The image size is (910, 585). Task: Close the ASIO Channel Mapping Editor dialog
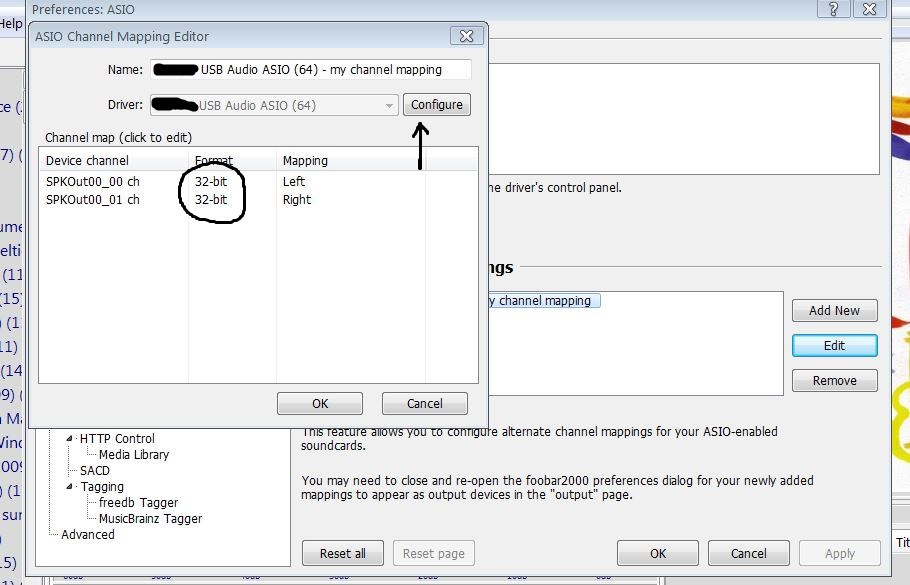click(x=466, y=36)
